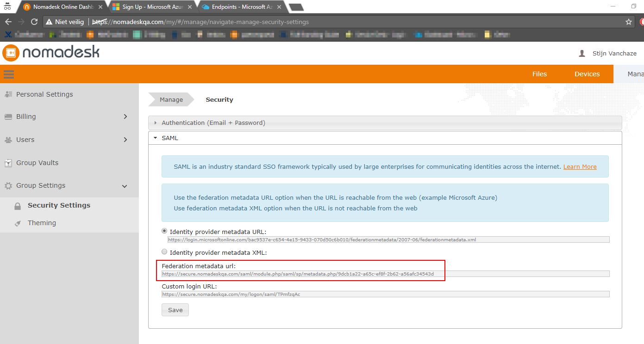
Task: Open a new browser tab
Action: (296, 7)
